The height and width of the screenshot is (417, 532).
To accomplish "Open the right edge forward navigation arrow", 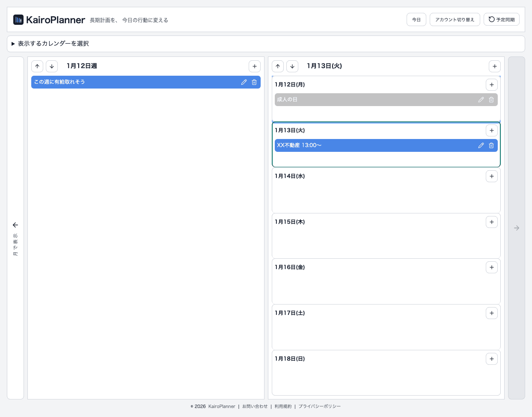I will pos(516,228).
